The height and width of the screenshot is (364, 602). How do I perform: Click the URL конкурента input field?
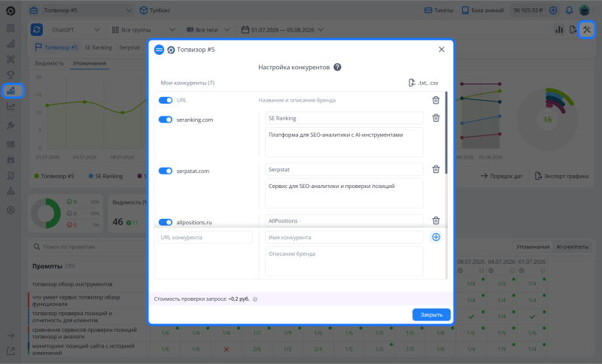tap(205, 238)
